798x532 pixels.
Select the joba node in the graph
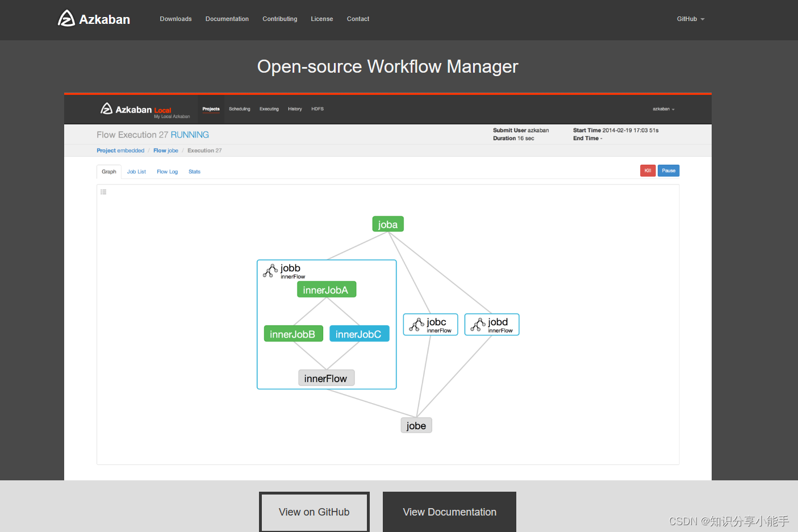pyautogui.click(x=388, y=224)
